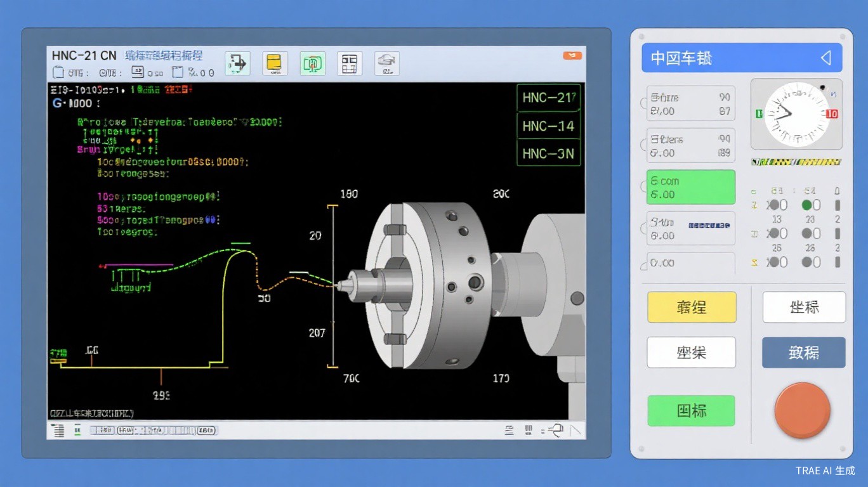Screen dimensions: 868x487
Task: Toggle the green indicator light in first row
Action: [x=806, y=205]
